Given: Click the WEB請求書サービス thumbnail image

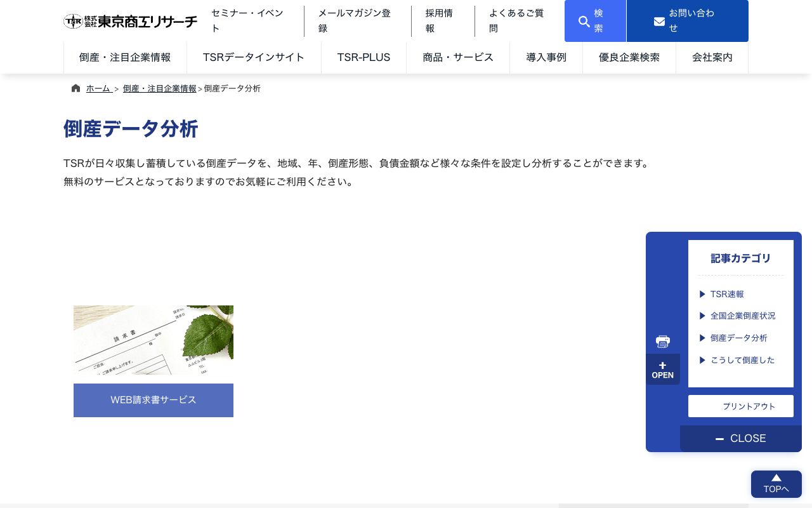Looking at the screenshot, I should tap(153, 340).
